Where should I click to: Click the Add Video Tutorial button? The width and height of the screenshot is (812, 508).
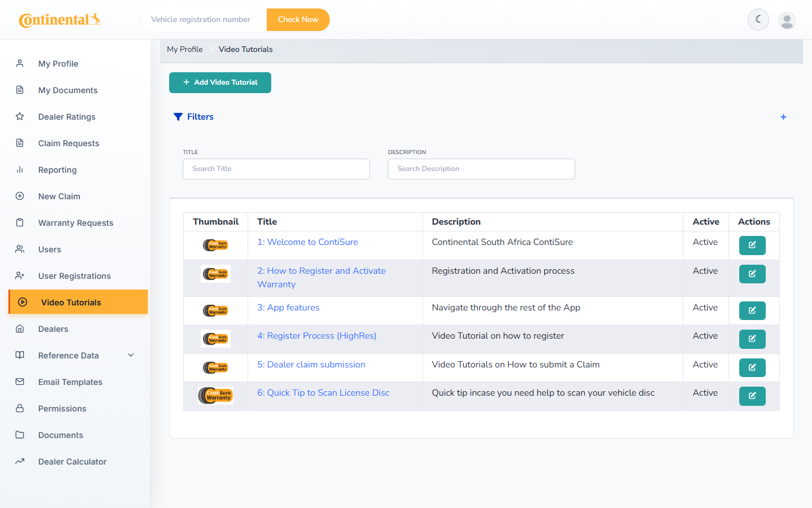point(220,82)
